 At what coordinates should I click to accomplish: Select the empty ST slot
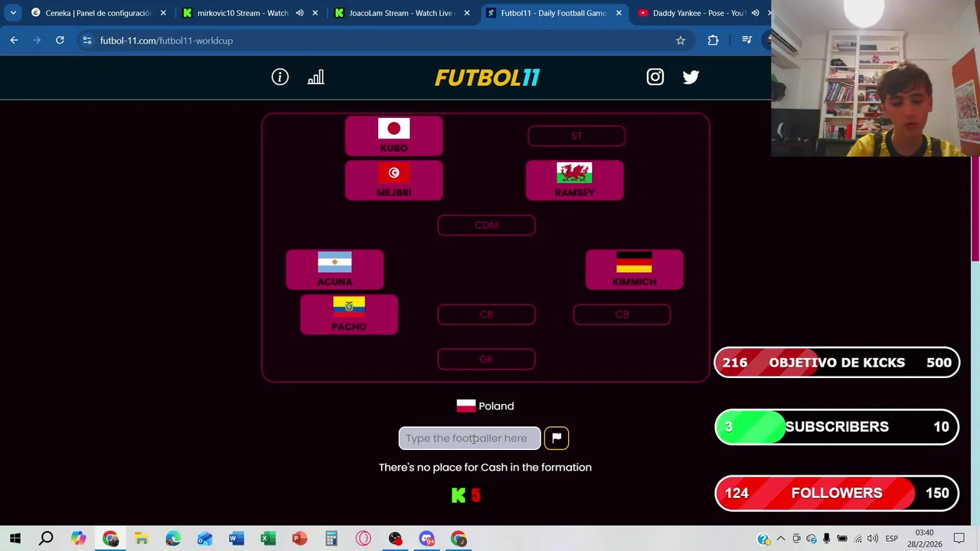[577, 135]
